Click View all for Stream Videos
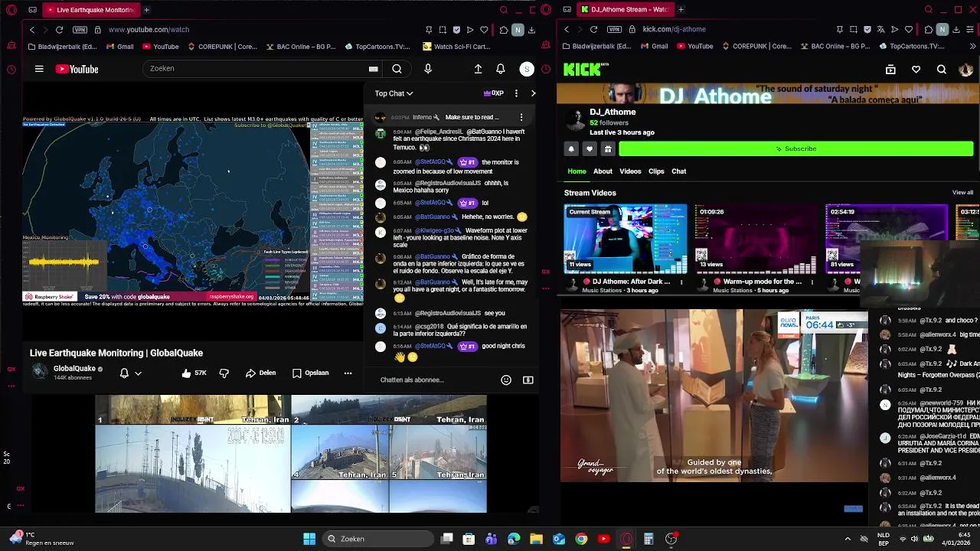Screen dimensions: 980x551 962,192
